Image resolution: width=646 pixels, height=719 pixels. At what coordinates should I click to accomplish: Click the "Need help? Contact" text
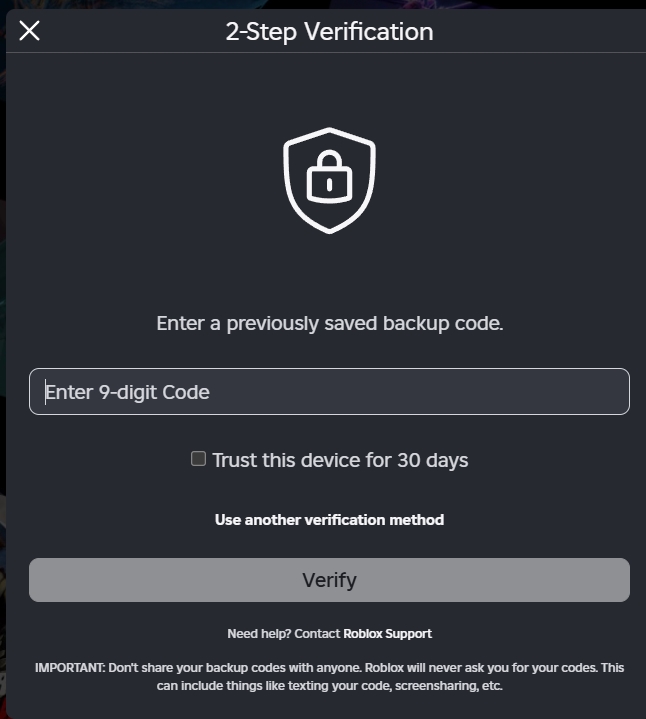(284, 634)
